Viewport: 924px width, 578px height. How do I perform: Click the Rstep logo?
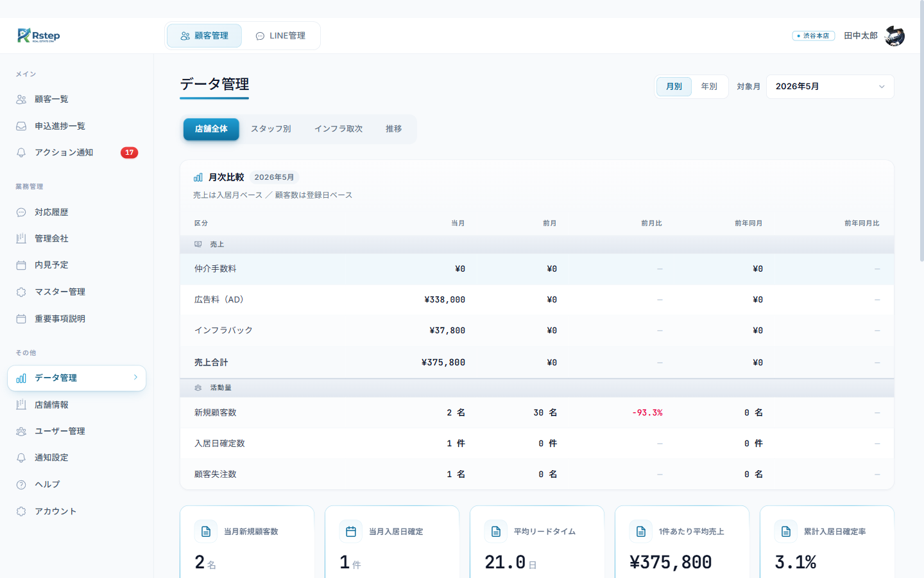tap(38, 35)
